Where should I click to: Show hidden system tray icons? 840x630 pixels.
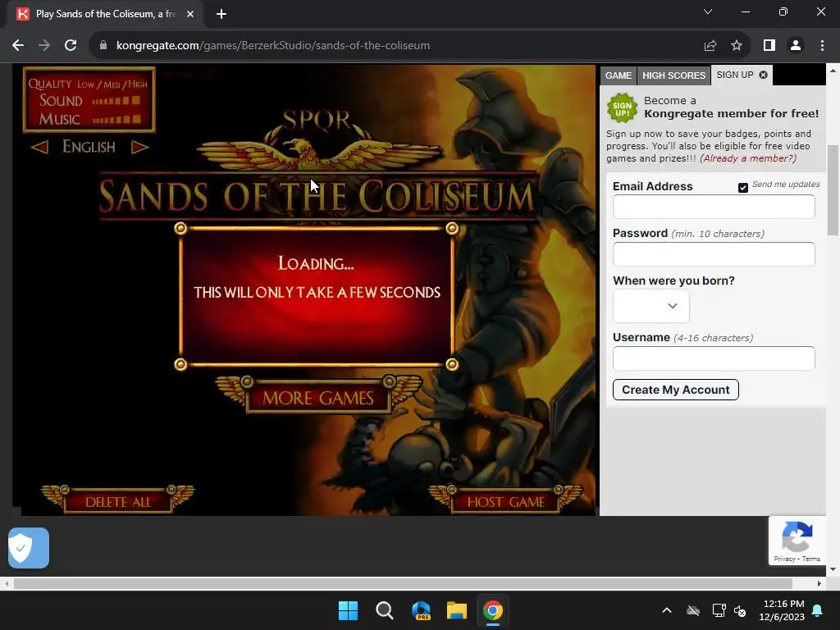coord(667,610)
